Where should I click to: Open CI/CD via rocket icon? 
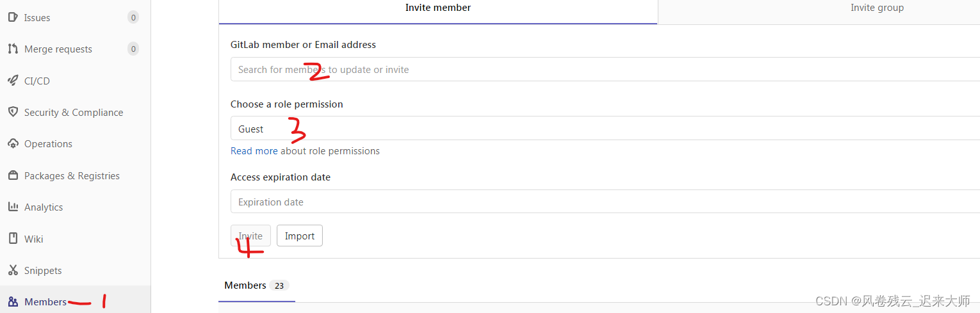(13, 81)
